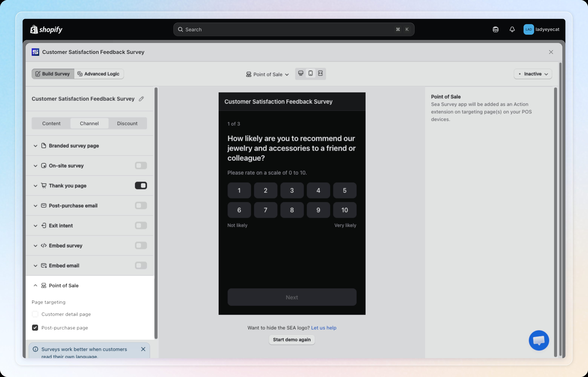Image resolution: width=588 pixels, height=377 pixels.
Task: Check the Customer detail page checkbox
Action: click(x=35, y=314)
